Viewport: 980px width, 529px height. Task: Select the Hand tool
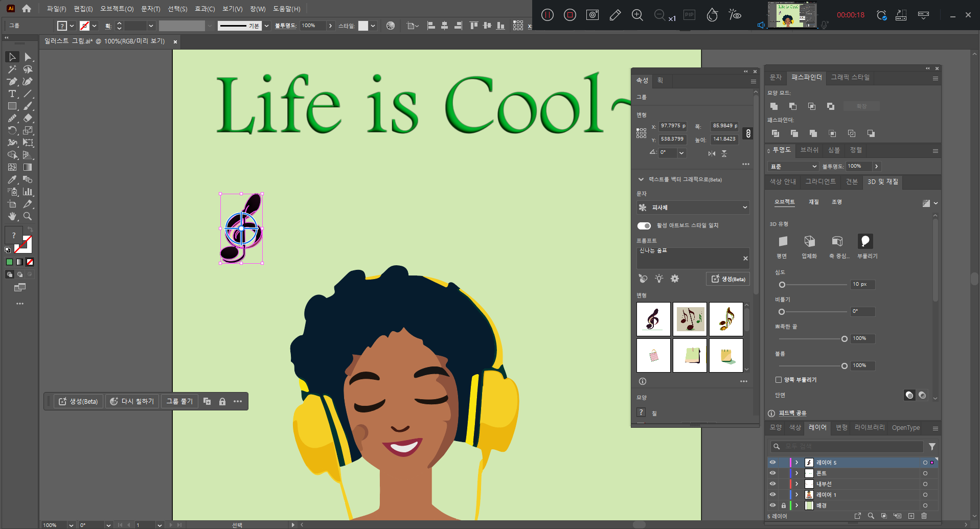click(x=12, y=217)
